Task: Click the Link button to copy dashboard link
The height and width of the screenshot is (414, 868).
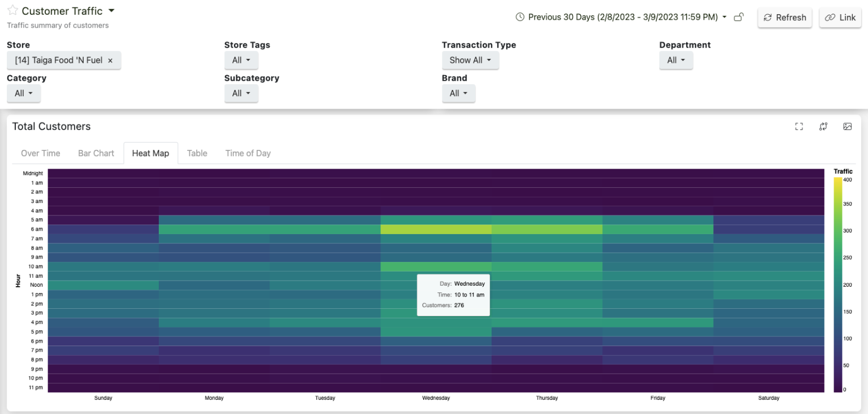Action: (x=840, y=18)
